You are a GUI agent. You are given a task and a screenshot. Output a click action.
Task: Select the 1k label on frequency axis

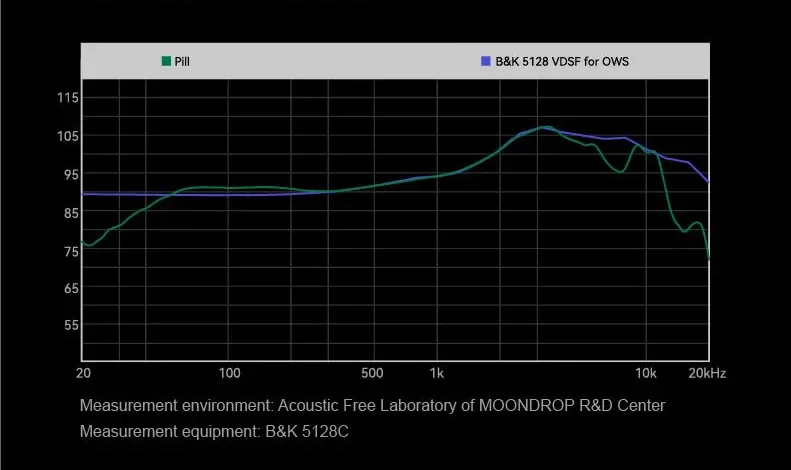[x=436, y=374]
